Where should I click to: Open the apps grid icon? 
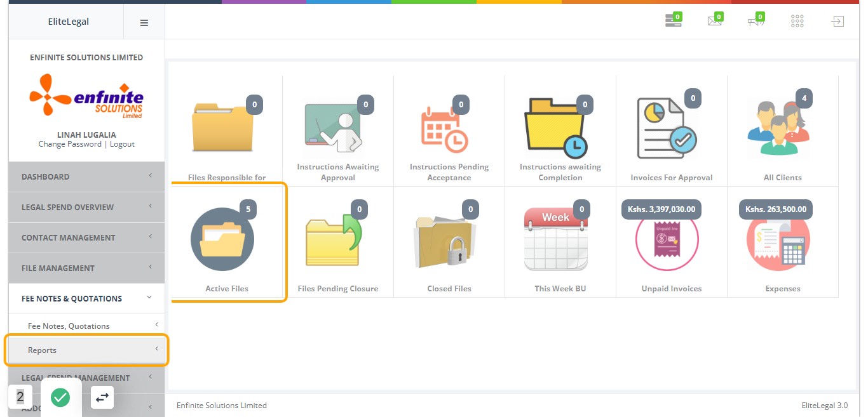(797, 22)
